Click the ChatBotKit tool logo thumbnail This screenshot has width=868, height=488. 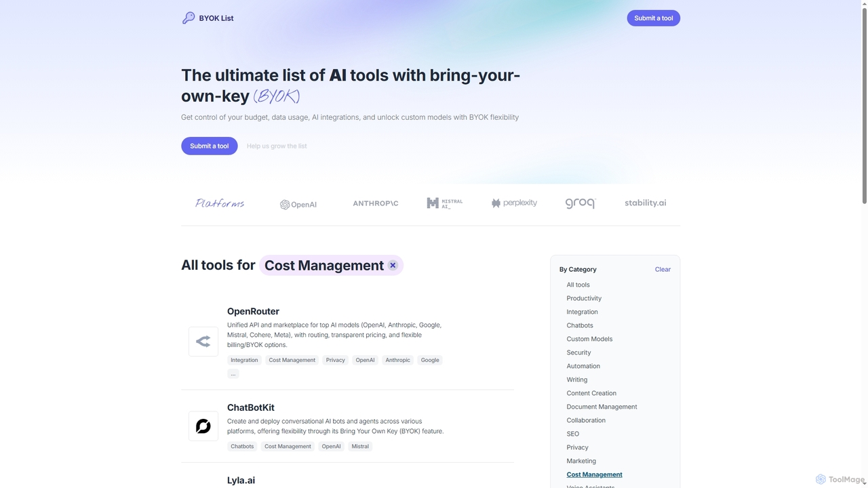(x=203, y=426)
